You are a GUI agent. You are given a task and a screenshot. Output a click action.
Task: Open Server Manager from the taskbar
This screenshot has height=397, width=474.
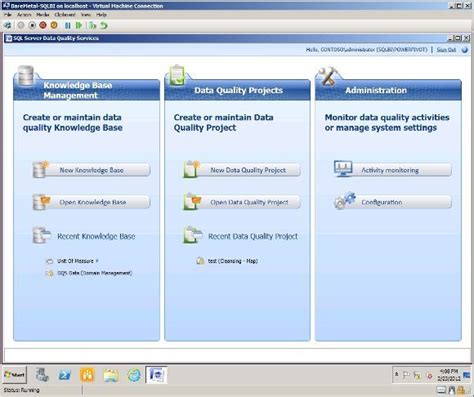(42, 375)
